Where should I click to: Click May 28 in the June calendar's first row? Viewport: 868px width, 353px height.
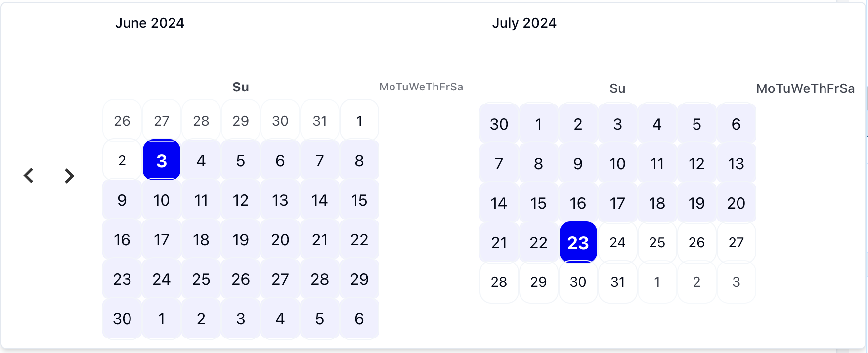(201, 121)
